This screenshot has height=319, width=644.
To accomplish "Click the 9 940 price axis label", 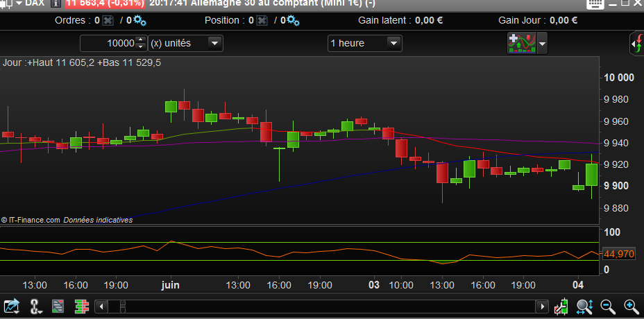I will click(616, 143).
